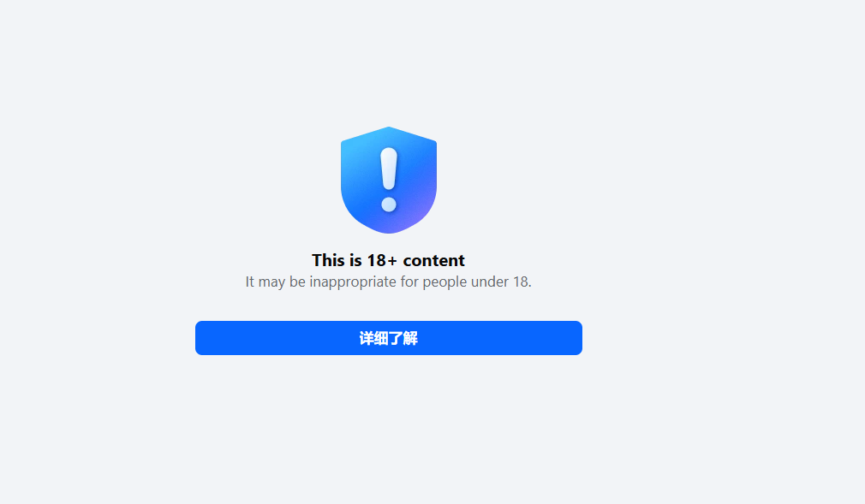Click the light blue upper-left shield area
Screen dimensions: 865x504
[357, 154]
